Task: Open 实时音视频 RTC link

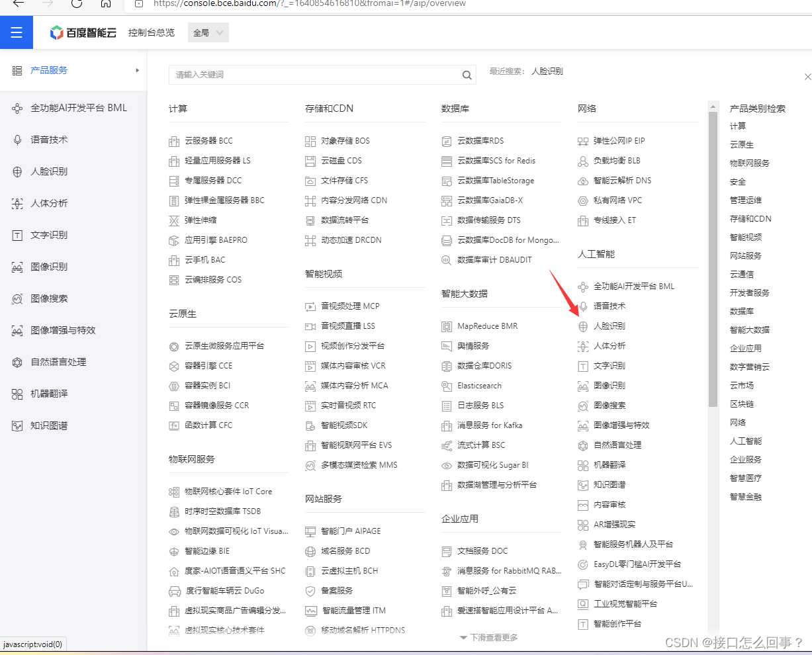Action: click(348, 406)
